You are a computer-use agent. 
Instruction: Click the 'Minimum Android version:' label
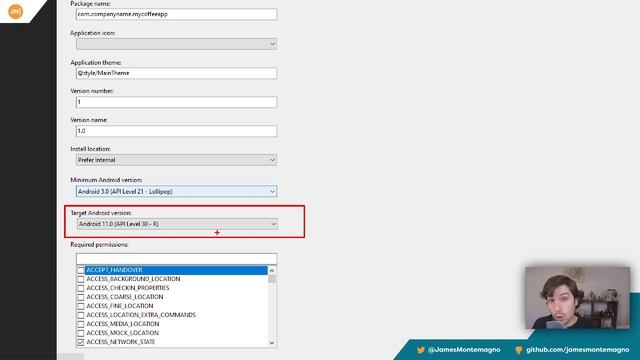(x=106, y=180)
